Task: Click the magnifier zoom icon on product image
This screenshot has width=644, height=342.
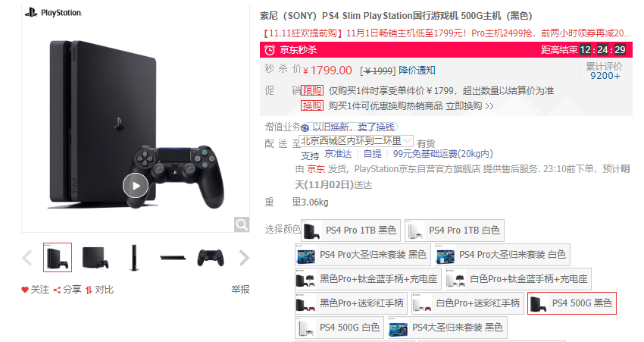Action: 242,224
